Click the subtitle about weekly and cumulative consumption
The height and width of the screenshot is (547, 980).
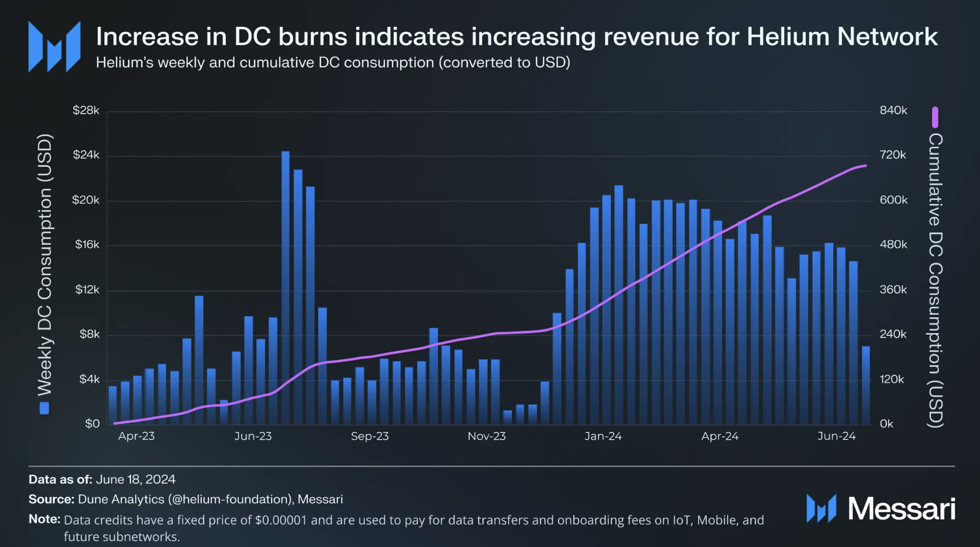333,62
